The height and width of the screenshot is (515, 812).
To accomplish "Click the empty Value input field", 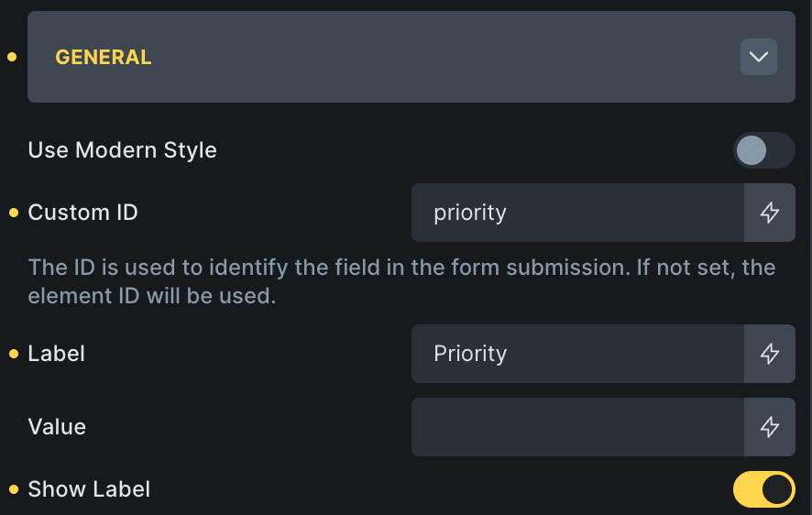I will (x=577, y=427).
